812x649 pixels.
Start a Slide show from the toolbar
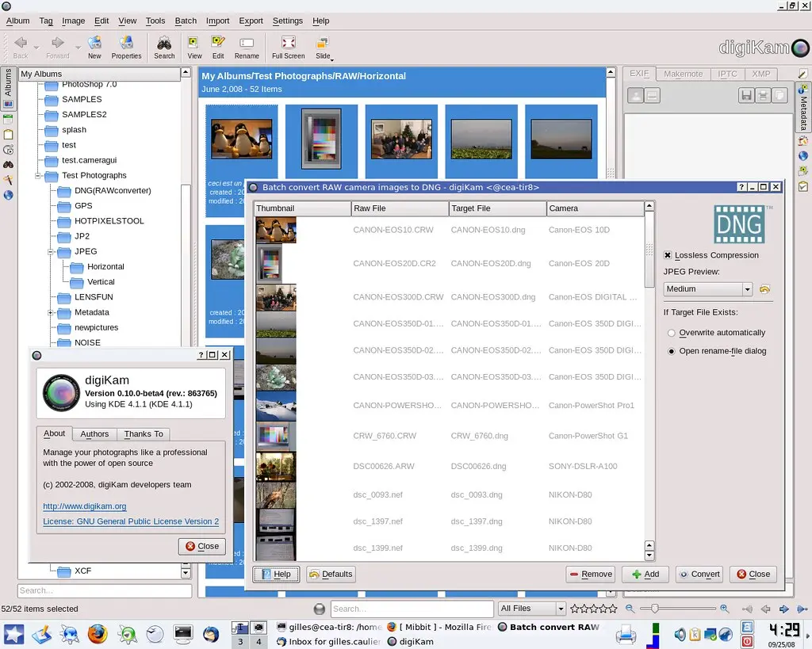pos(323,46)
